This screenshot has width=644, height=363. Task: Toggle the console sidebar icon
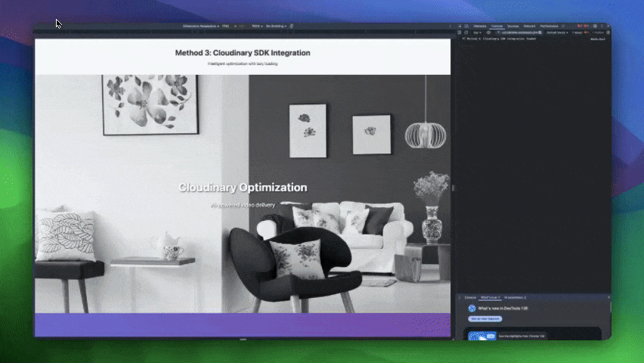pyautogui.click(x=459, y=33)
